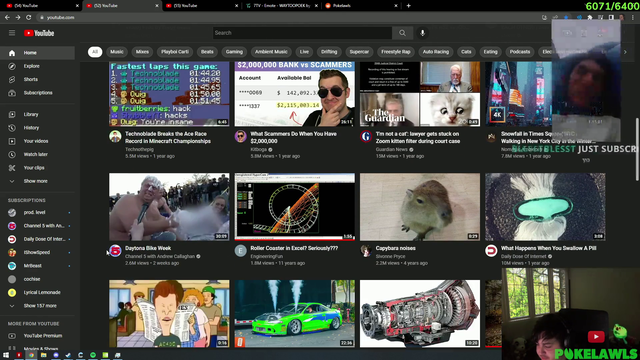Click browser forward arrow
640x360 pixels.
(x=18, y=18)
